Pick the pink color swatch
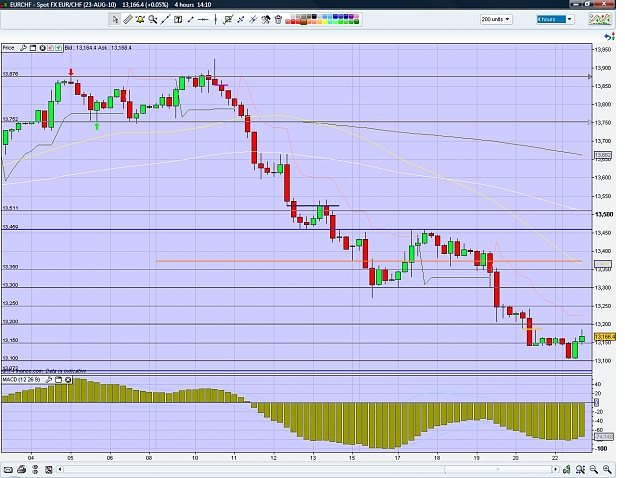This screenshot has width=625, height=478. coord(356,16)
